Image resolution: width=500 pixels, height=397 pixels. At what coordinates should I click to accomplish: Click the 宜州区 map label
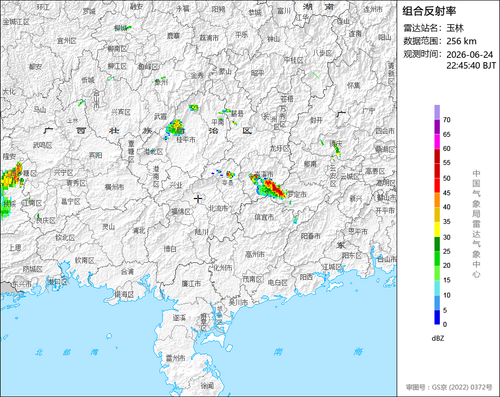pos(67,41)
